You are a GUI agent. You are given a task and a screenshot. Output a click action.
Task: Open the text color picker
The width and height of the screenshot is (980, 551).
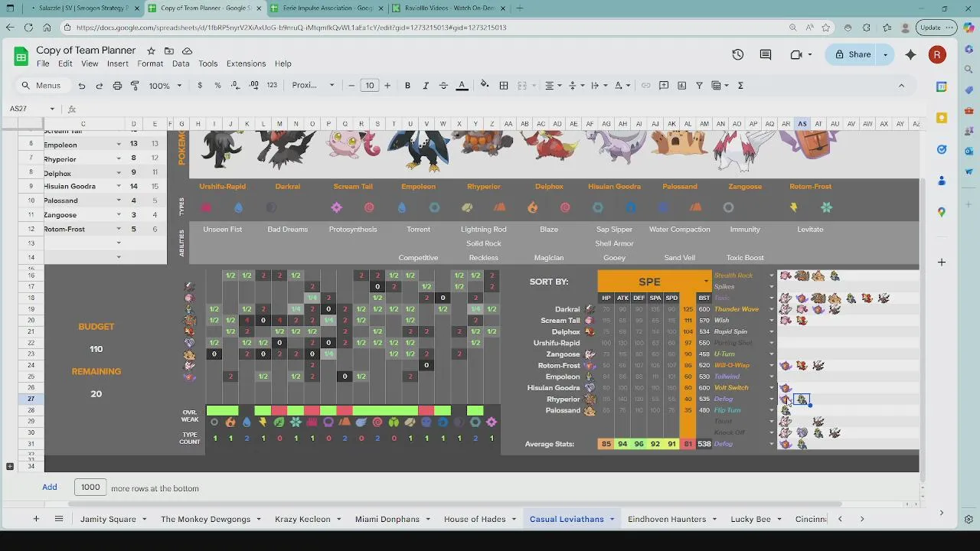(x=462, y=86)
